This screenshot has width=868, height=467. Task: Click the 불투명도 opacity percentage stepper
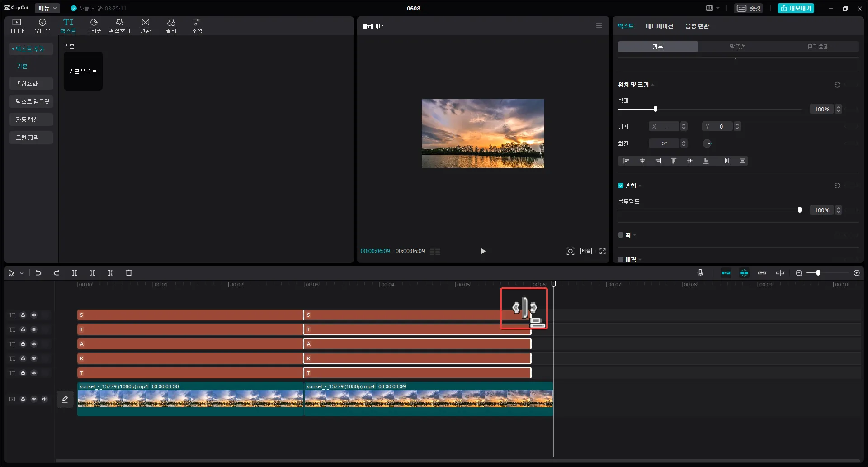click(x=839, y=210)
